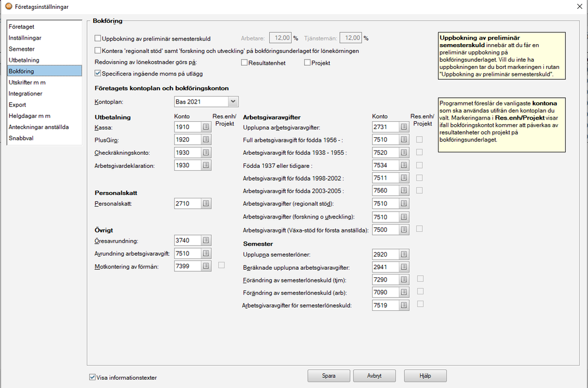Open account lookup for Arbetsgivardeklaration

coord(206,165)
